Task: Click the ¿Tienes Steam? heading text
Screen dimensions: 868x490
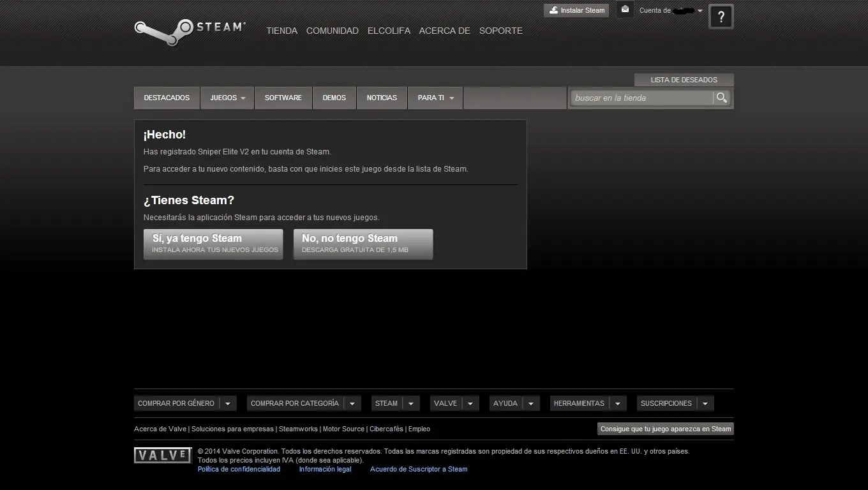Action: 189,200
